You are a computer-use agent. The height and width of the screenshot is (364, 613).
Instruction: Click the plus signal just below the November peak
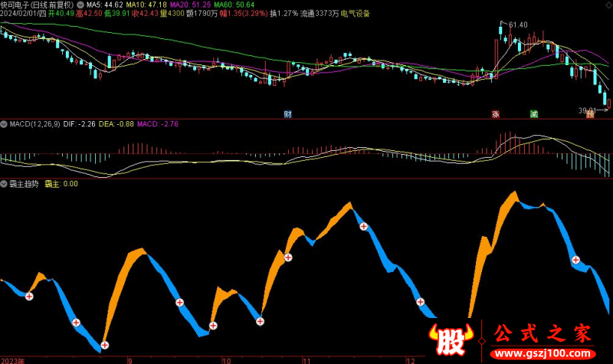tap(363, 226)
